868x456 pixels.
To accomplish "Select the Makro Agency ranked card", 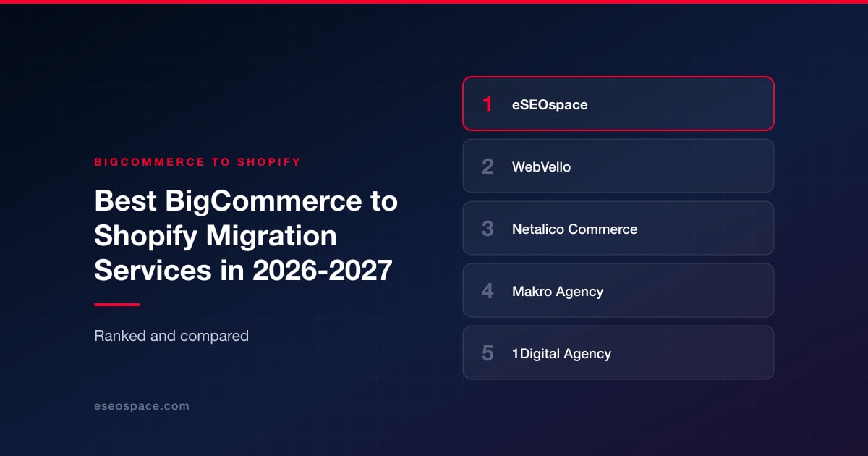I will pos(618,290).
